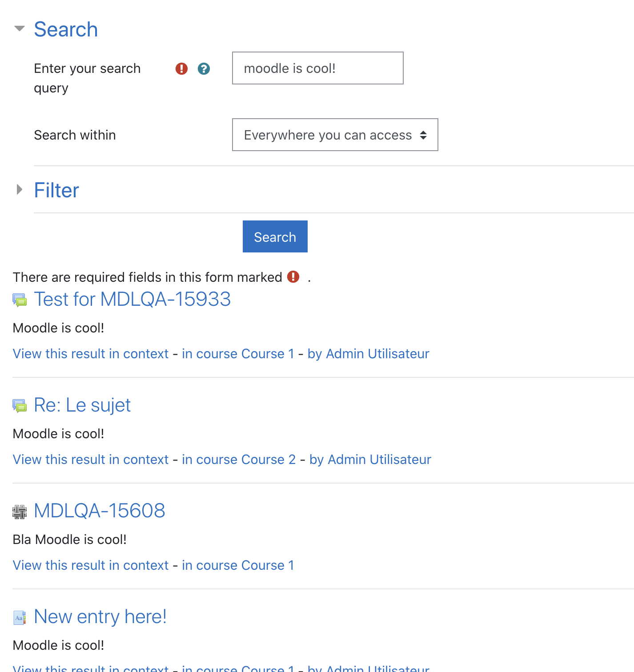Click the glossary icon beside New entry here!
The width and height of the screenshot is (634, 672).
pos(20,617)
